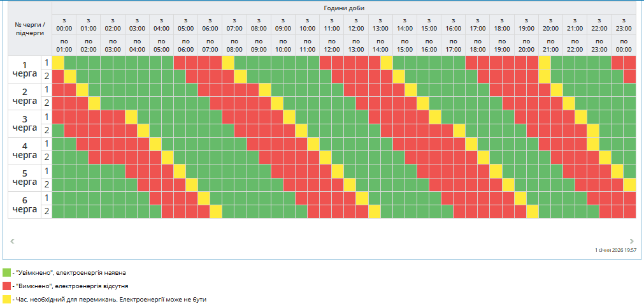Image resolution: width=644 pixels, height=306 pixels.
Task: Click the yellow switching-time legend swatch
Action: coord(6,298)
